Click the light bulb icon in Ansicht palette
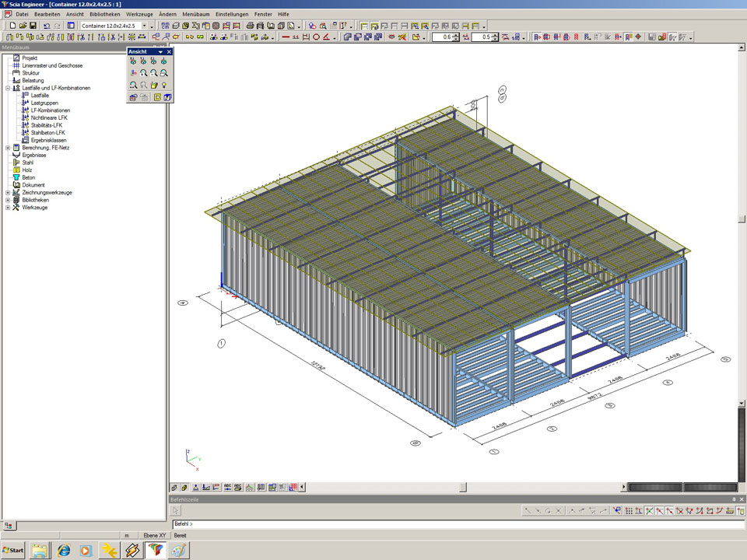The image size is (747, 560). [165, 85]
